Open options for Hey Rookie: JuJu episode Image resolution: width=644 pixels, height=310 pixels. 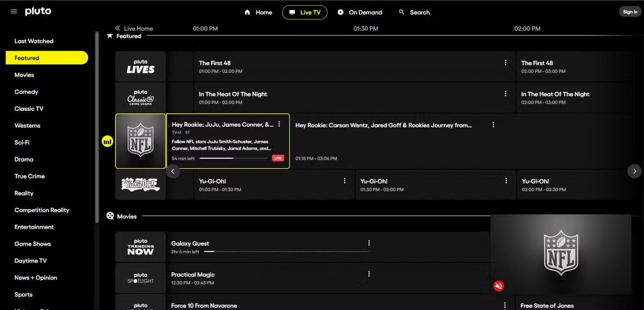click(x=279, y=124)
